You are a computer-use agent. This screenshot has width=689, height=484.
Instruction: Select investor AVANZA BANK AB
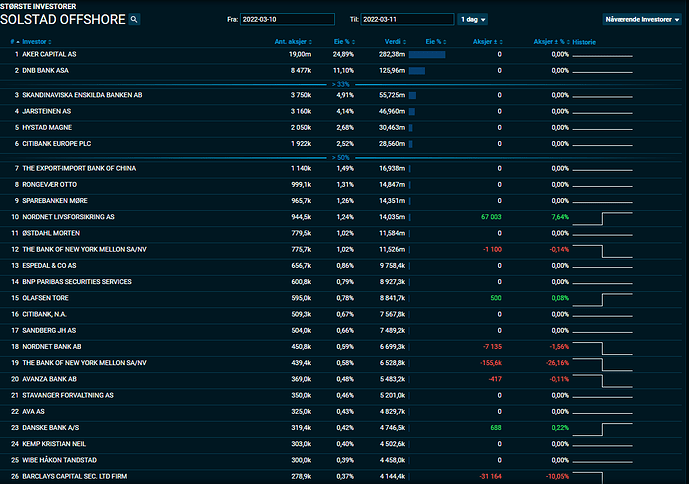click(x=49, y=379)
